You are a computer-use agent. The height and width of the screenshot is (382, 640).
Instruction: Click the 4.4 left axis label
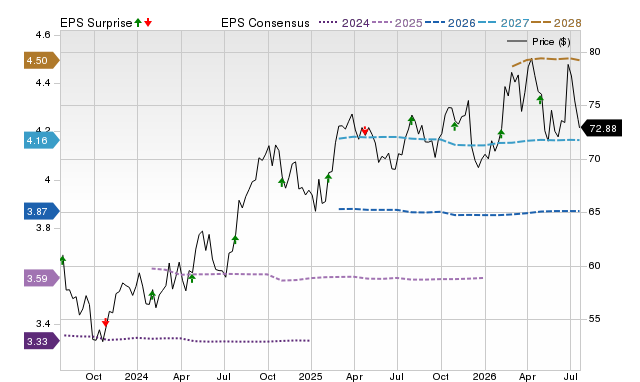pos(43,83)
